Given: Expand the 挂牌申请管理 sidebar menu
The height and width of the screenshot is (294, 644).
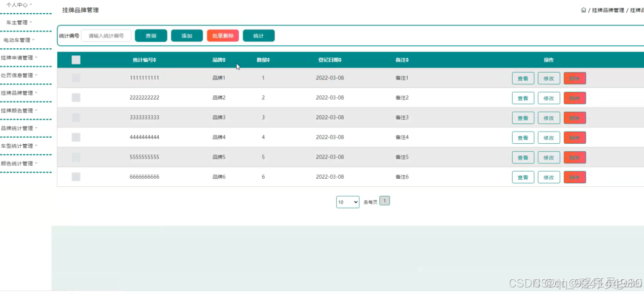Looking at the screenshot, I should pyautogui.click(x=19, y=58).
